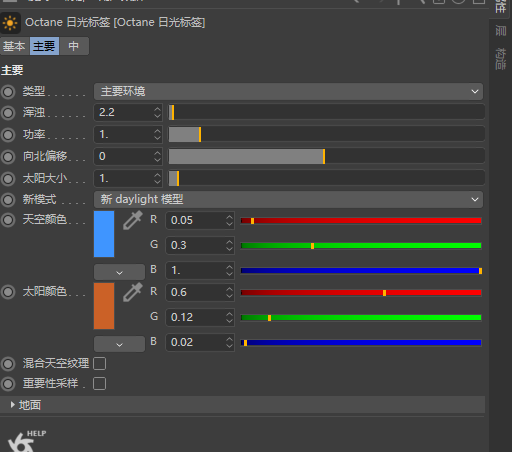Open the 构造 side tab
512x452 pixels.
(x=500, y=59)
